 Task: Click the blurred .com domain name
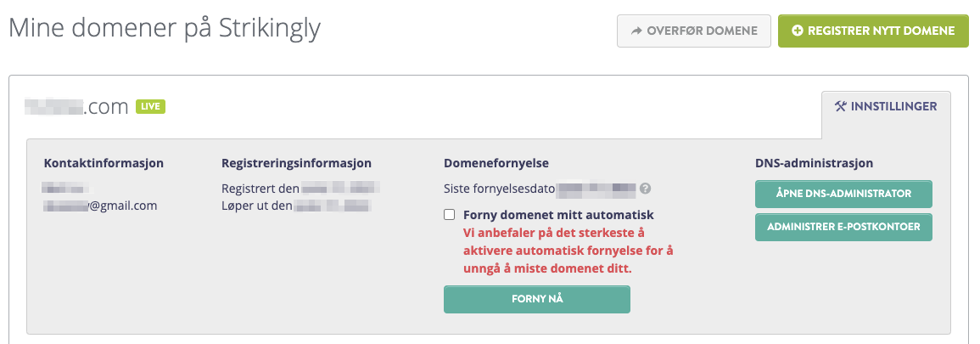coord(76,107)
